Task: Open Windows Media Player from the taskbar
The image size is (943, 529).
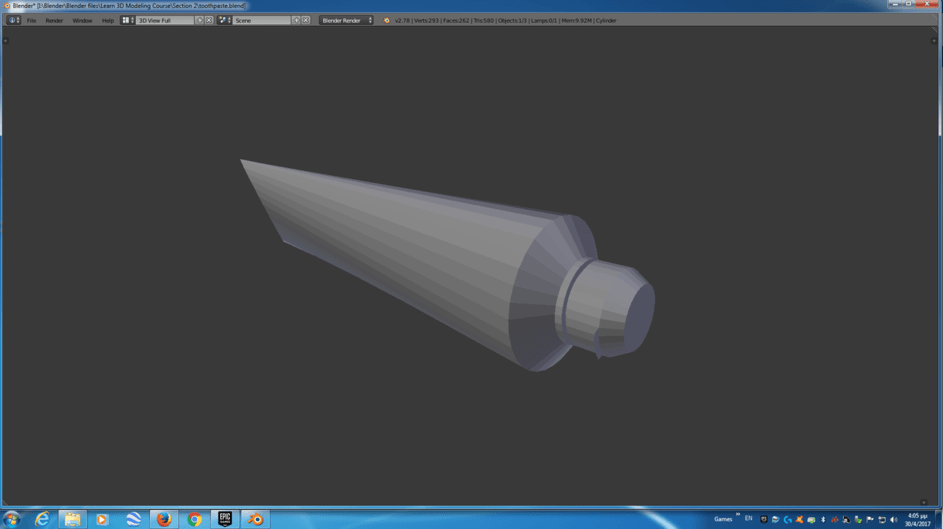Action: pyautogui.click(x=102, y=519)
